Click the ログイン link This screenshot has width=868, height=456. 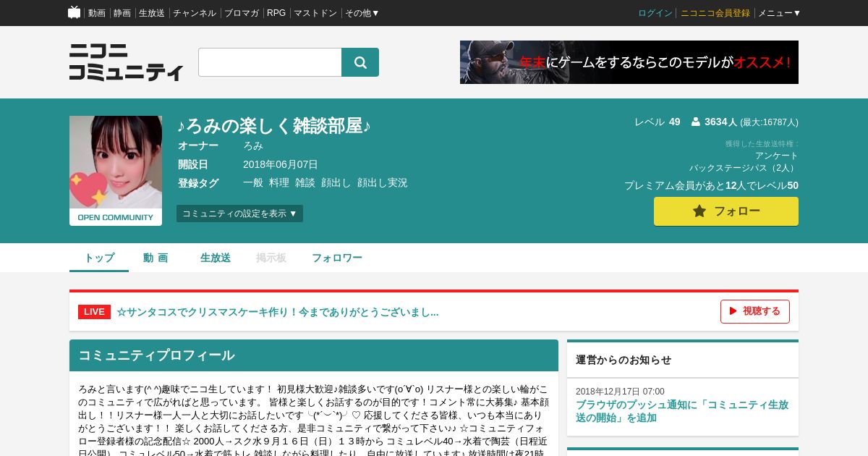click(655, 13)
